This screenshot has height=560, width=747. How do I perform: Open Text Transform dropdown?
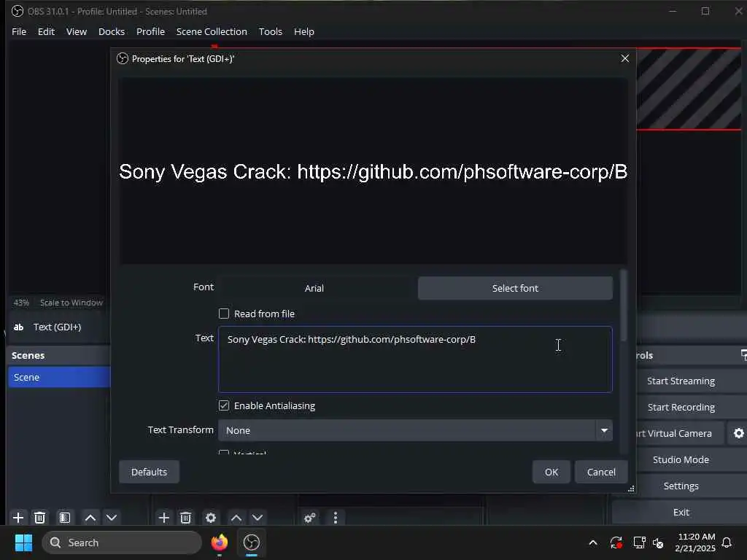(415, 430)
